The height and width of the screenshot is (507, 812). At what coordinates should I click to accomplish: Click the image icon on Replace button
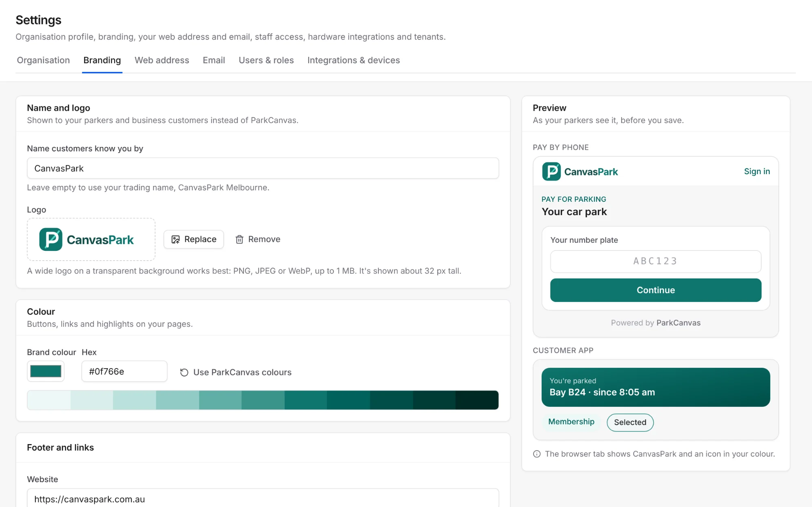tap(175, 239)
